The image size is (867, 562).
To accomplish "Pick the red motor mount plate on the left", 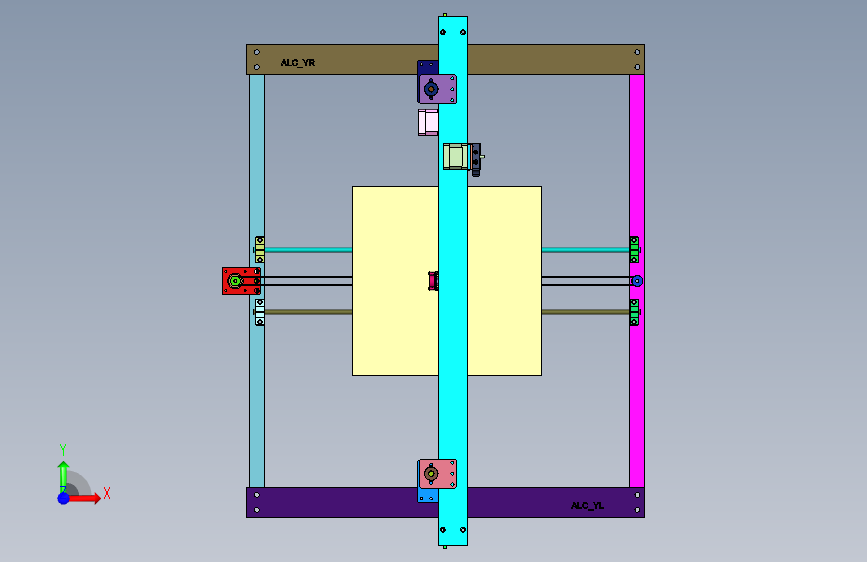I will coord(241,281).
